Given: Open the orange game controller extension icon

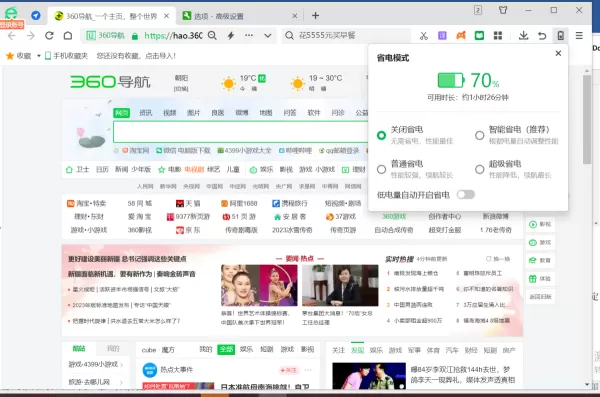Looking at the screenshot, I should pos(461,36).
